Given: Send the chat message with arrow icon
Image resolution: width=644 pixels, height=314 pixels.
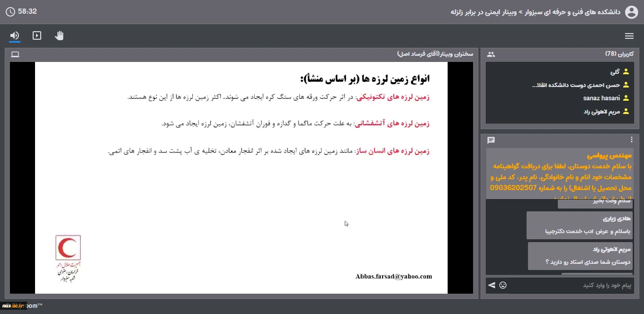Looking at the screenshot, I should click(492, 285).
